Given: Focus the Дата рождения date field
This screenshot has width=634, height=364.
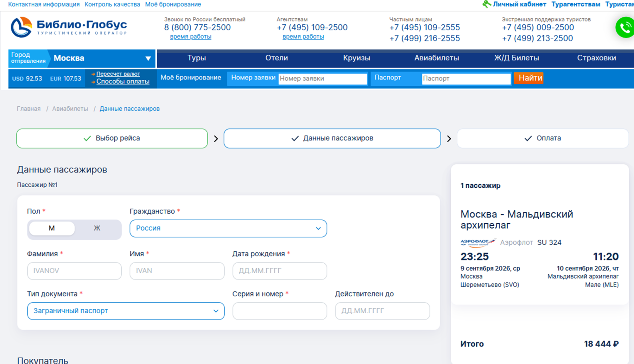Looking at the screenshot, I should click(x=280, y=271).
